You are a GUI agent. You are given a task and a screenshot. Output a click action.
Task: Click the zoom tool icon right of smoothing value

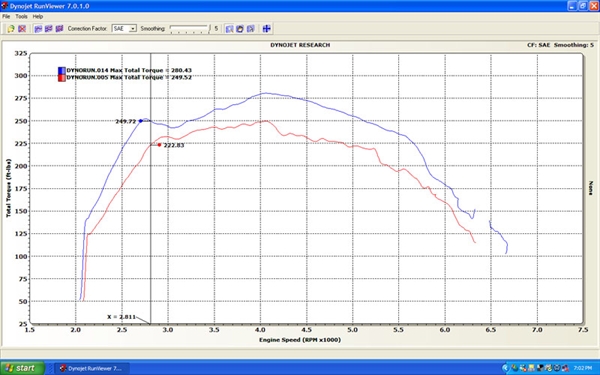[x=229, y=29]
